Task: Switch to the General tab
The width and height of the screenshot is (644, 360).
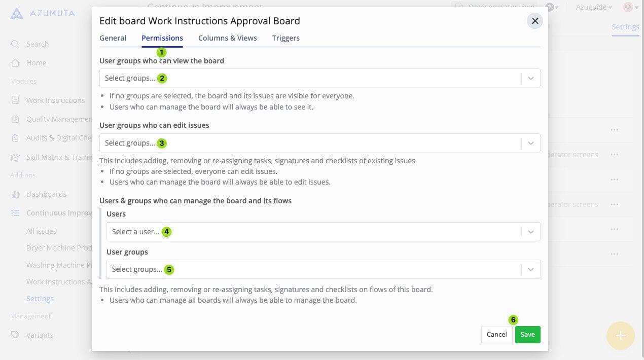Action: pyautogui.click(x=113, y=38)
